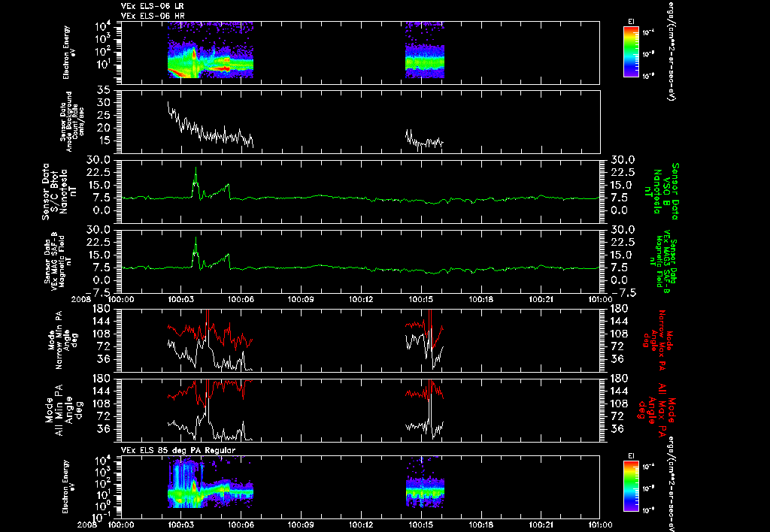The height and width of the screenshot is (532, 770).
Task: Select the 'VEx ELS-06 HR' title text
Action: point(152,17)
